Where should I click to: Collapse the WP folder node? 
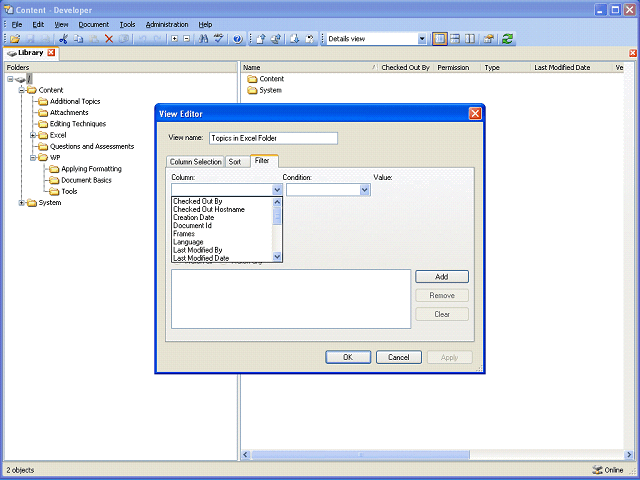coord(33,158)
